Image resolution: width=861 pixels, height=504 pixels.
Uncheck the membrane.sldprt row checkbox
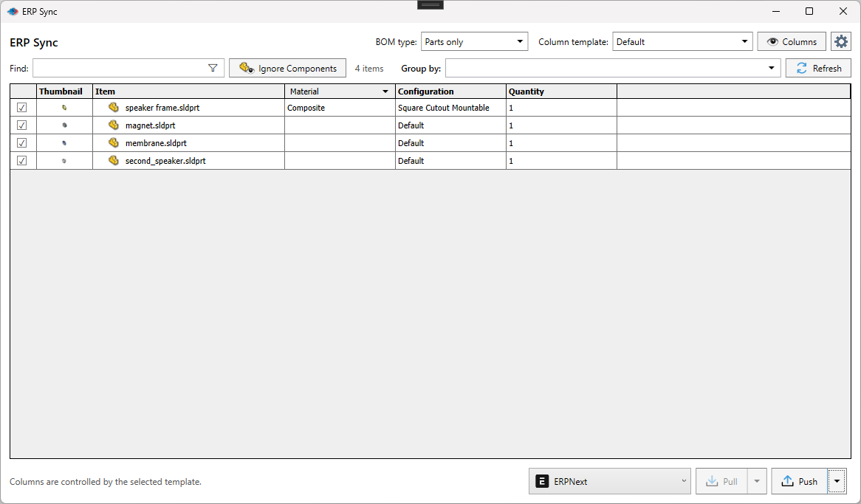click(x=22, y=142)
